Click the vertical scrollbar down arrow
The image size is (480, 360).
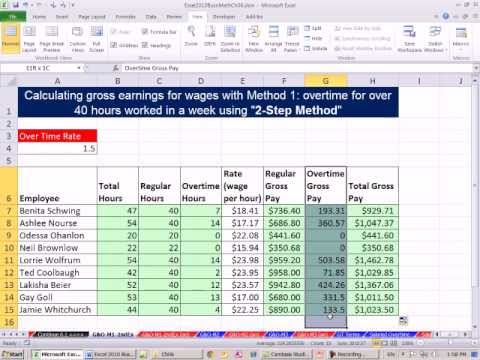[475, 327]
